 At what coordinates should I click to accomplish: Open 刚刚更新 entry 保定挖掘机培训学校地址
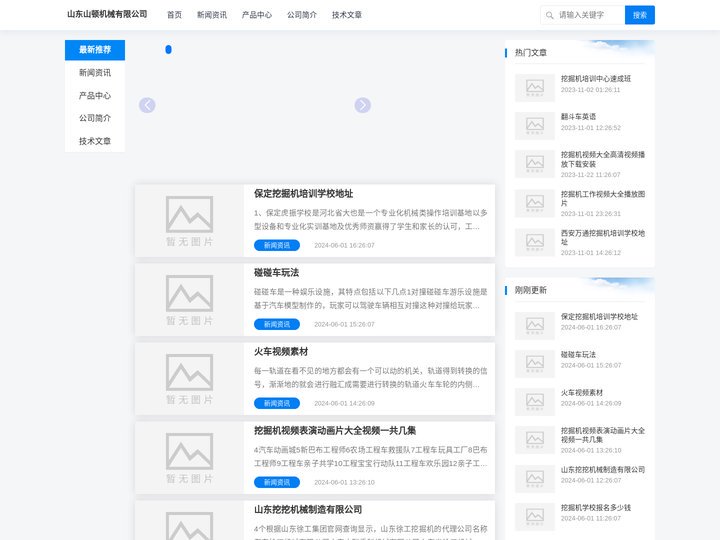click(x=599, y=316)
